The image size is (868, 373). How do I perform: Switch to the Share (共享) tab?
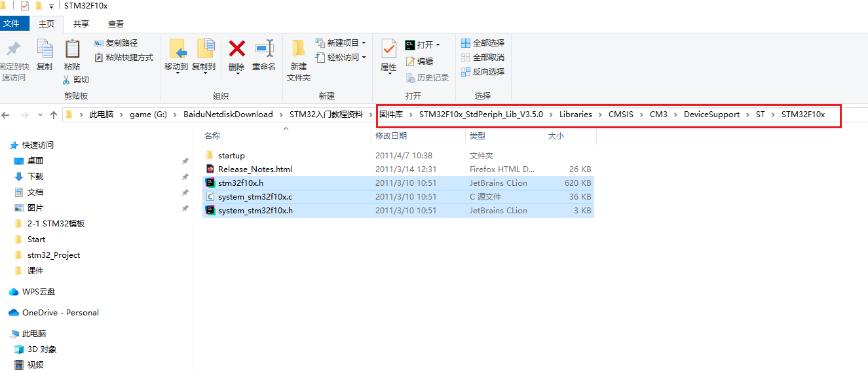point(81,24)
